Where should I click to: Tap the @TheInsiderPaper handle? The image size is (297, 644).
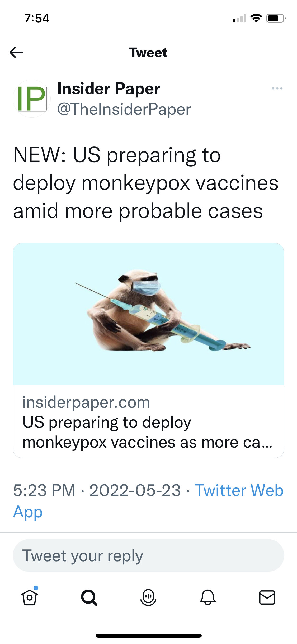pyautogui.click(x=124, y=109)
